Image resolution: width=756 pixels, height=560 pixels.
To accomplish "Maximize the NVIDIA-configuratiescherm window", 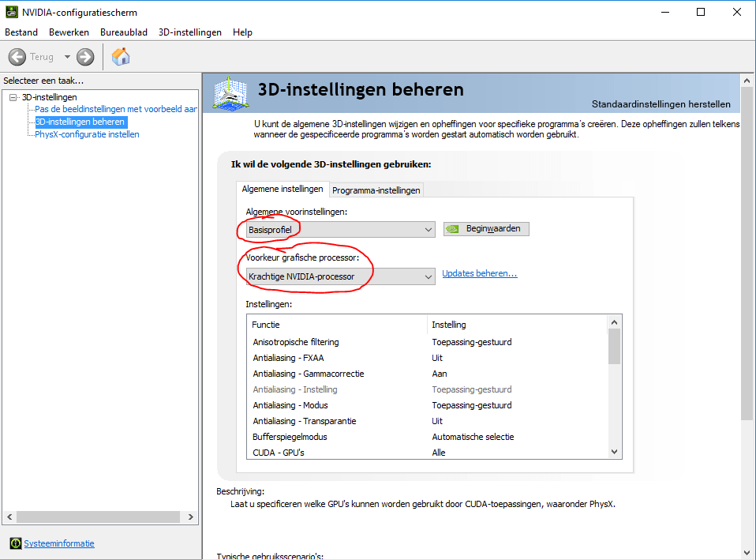I will click(x=701, y=12).
